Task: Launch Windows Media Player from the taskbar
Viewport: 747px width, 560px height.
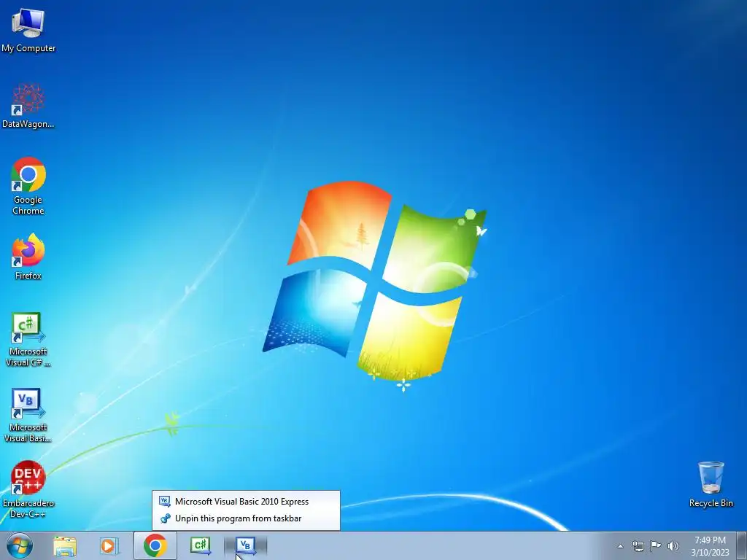Action: (109, 545)
